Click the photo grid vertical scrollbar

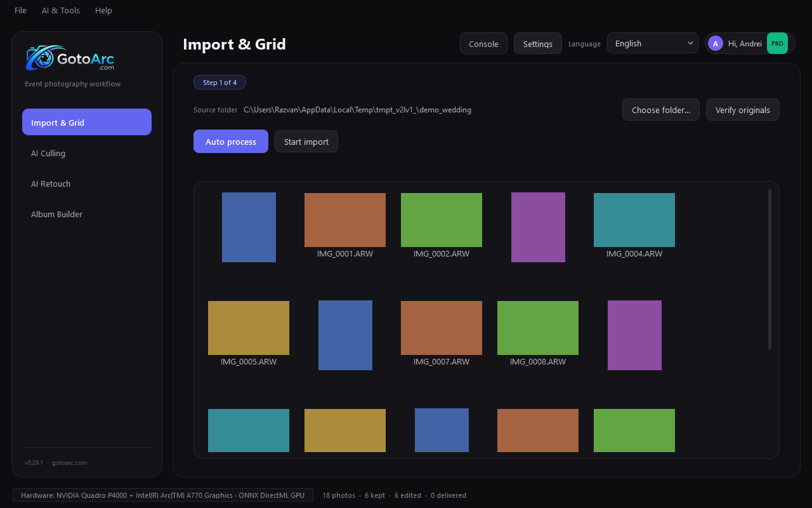coord(770,269)
